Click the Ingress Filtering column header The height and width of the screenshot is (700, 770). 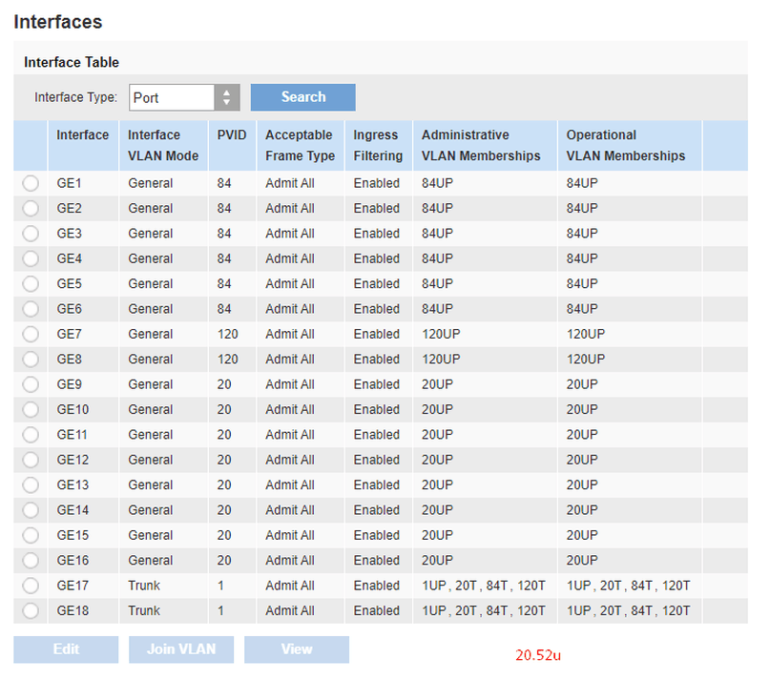pos(378,145)
